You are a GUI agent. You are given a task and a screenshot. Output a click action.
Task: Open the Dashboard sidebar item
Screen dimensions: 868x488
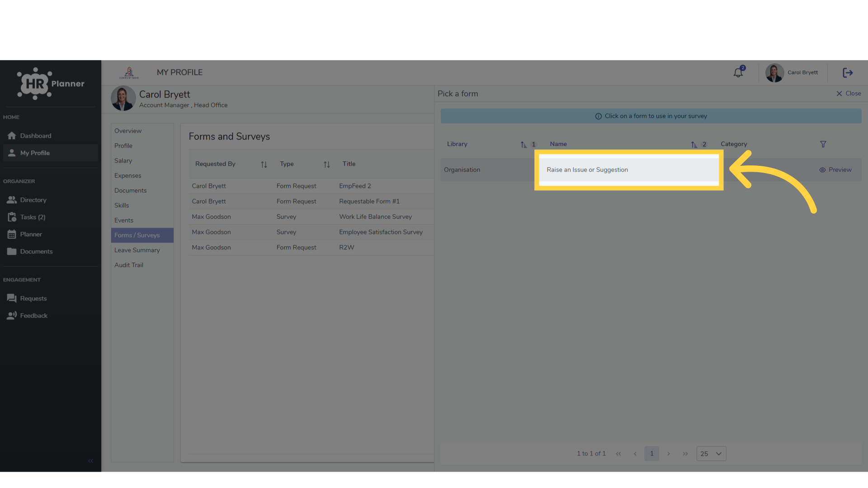(x=51, y=136)
